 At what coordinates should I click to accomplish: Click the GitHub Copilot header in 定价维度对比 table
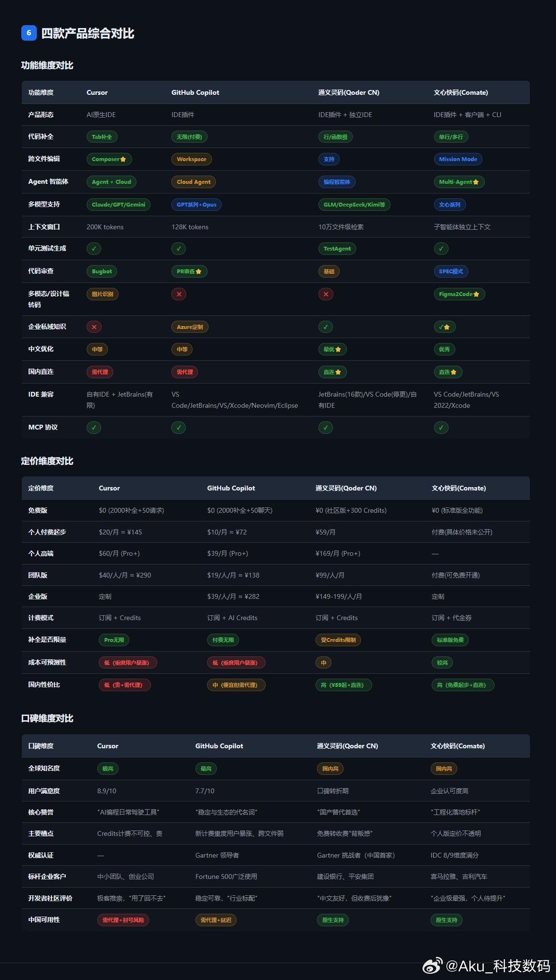[x=231, y=488]
